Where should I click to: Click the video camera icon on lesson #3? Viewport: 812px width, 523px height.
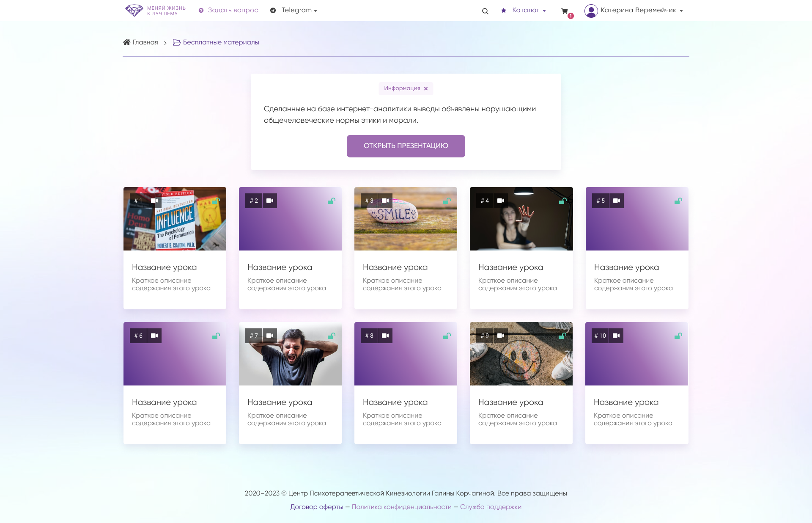point(385,201)
